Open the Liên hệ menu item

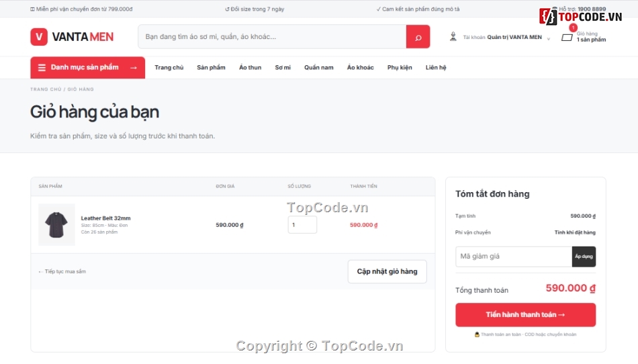(436, 68)
